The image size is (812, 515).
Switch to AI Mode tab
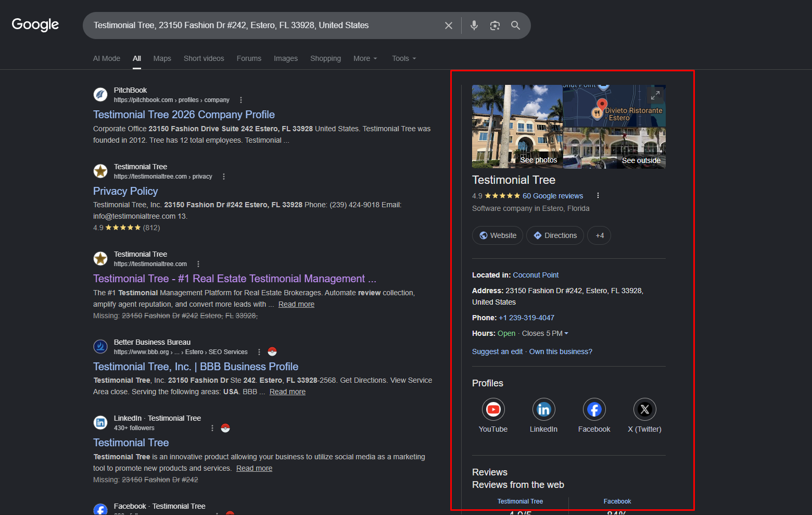coord(107,58)
